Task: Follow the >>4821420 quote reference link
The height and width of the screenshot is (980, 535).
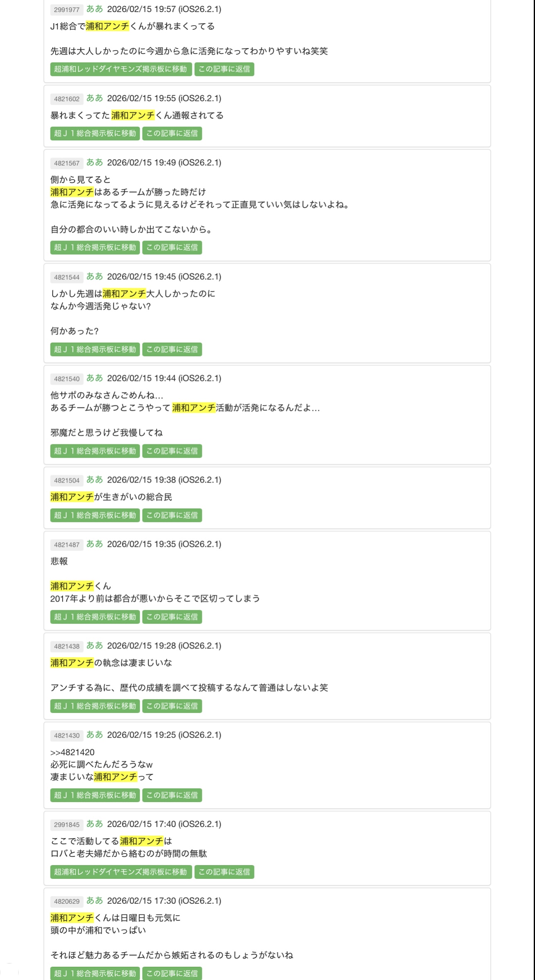Action: tap(73, 752)
